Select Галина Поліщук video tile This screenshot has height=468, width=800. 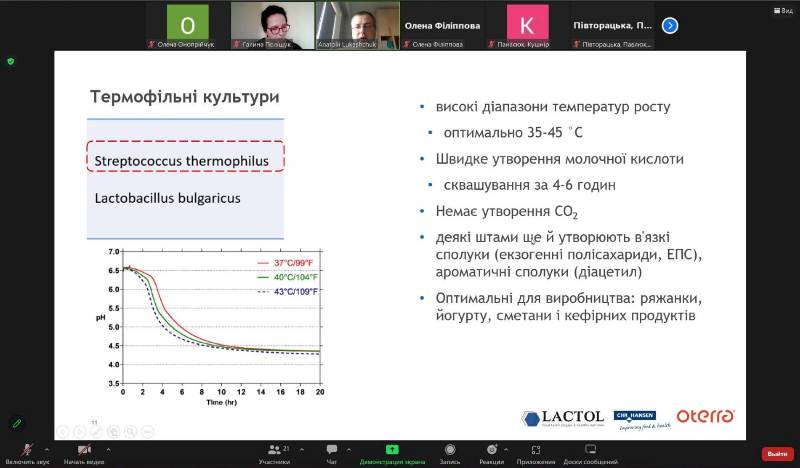pos(272,26)
